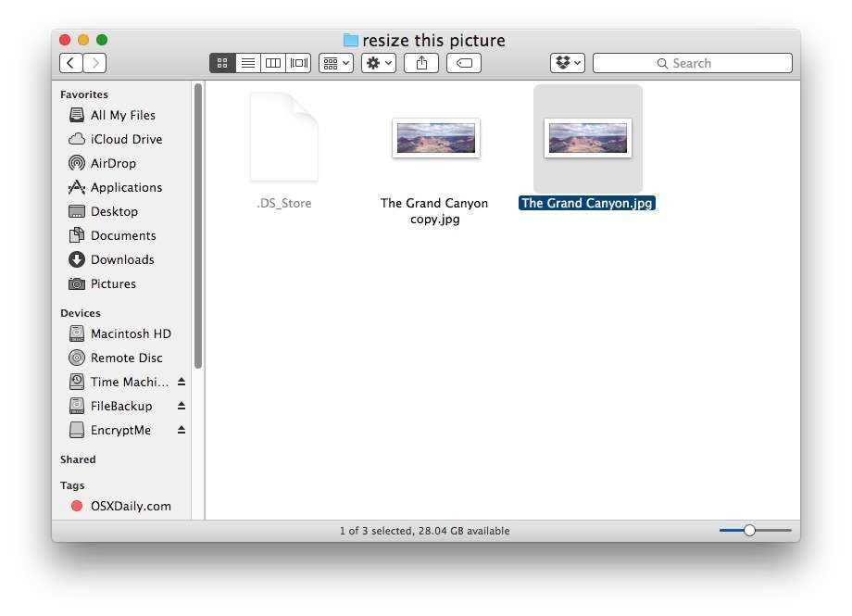This screenshot has width=852, height=616.
Task: Click the Search field
Action: 692,63
